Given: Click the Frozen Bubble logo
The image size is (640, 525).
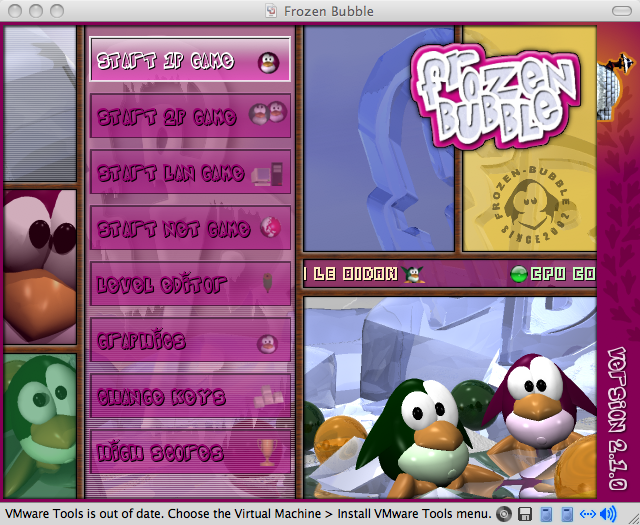Looking at the screenshot, I should coord(496,95).
